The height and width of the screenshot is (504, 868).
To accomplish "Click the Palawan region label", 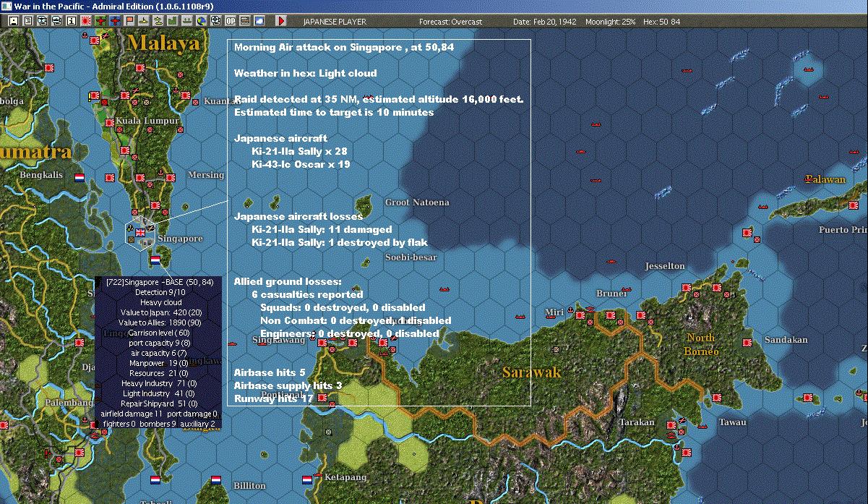I will [x=825, y=179].
